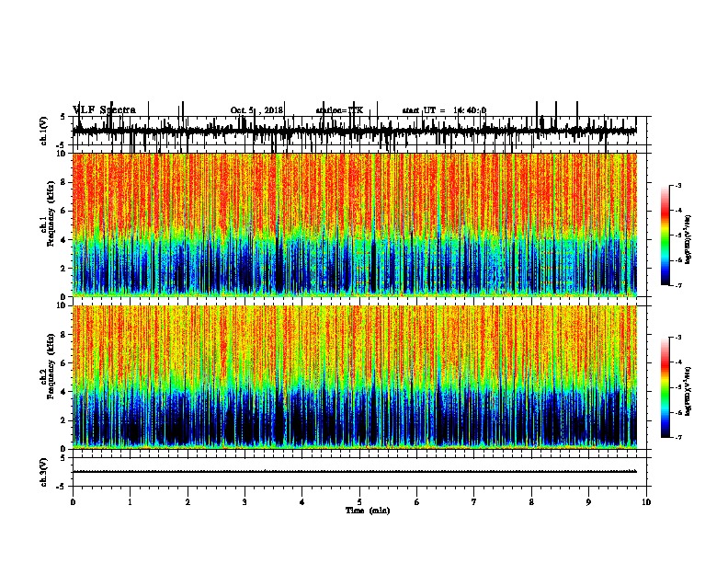Click the "ch.3(V)" axis label
This screenshot has width=728, height=563.
coord(44,472)
